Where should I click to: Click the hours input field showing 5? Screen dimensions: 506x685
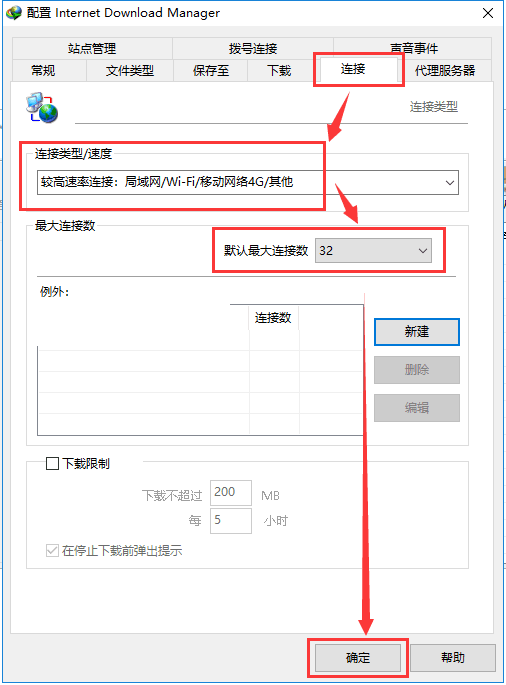tap(231, 521)
